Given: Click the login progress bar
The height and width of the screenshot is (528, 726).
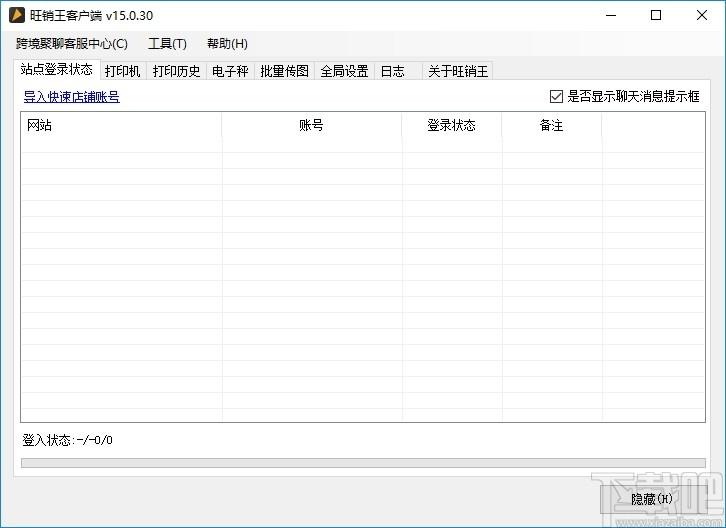Looking at the screenshot, I should click(363, 463).
